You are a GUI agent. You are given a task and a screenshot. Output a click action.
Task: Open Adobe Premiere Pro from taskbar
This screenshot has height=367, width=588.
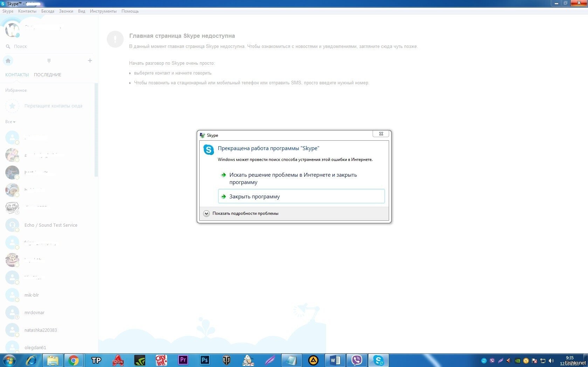click(x=183, y=360)
